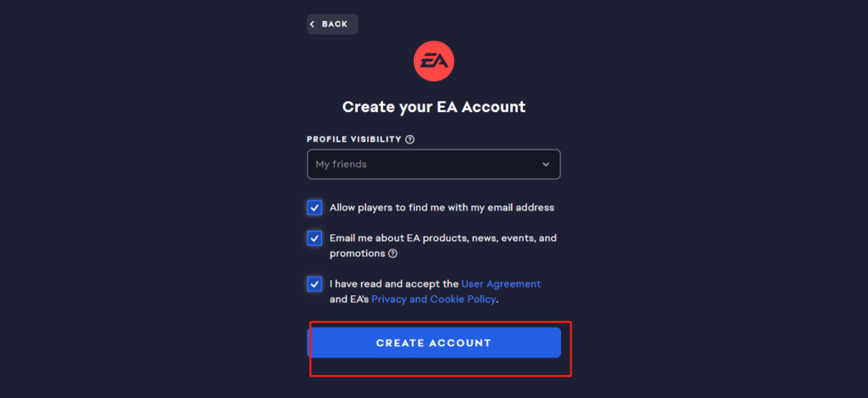Open the Profile Visibility help icon

(x=409, y=140)
